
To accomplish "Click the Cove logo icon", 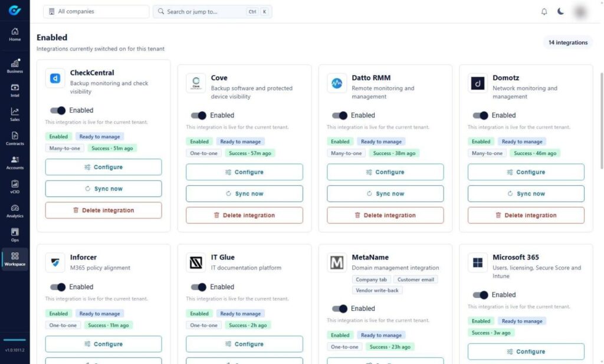I will click(196, 83).
